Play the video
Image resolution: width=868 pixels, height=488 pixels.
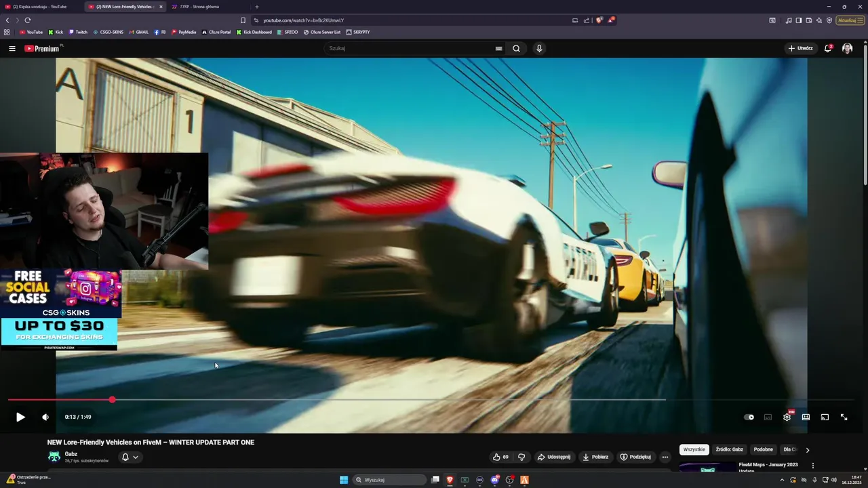[x=20, y=417]
